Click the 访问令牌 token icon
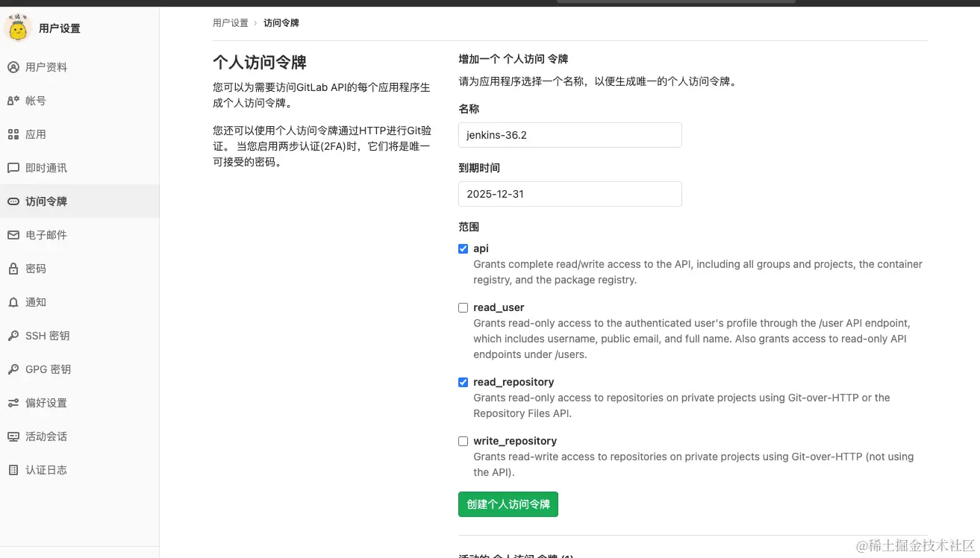This screenshot has width=980, height=558. [x=13, y=201]
